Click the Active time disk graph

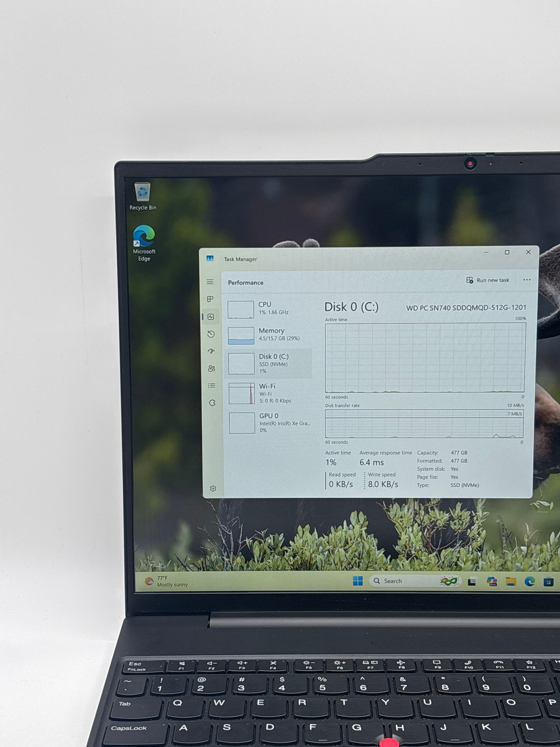pyautogui.click(x=425, y=358)
